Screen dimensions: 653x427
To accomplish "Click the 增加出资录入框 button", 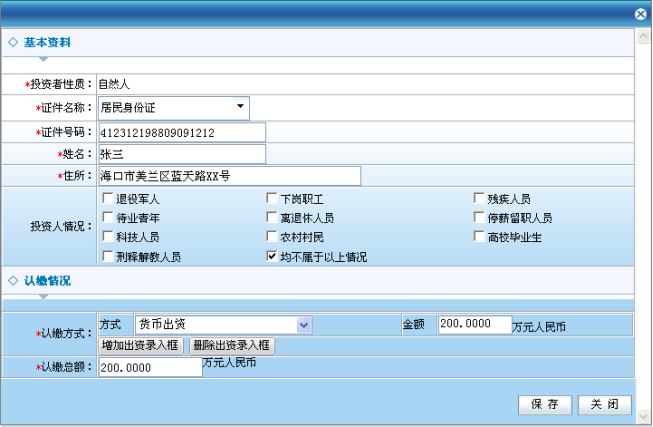I will [x=141, y=346].
